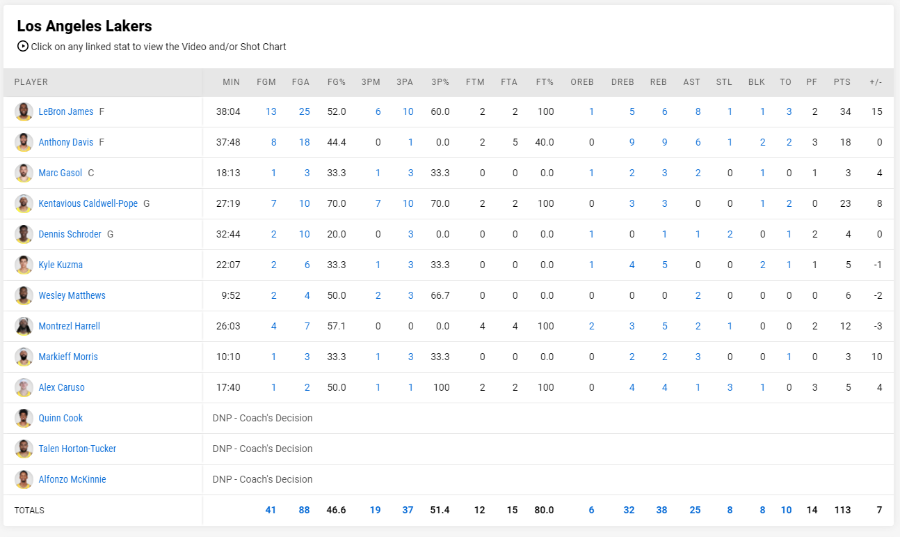
Task: Click the 3PM column header
Action: point(371,82)
